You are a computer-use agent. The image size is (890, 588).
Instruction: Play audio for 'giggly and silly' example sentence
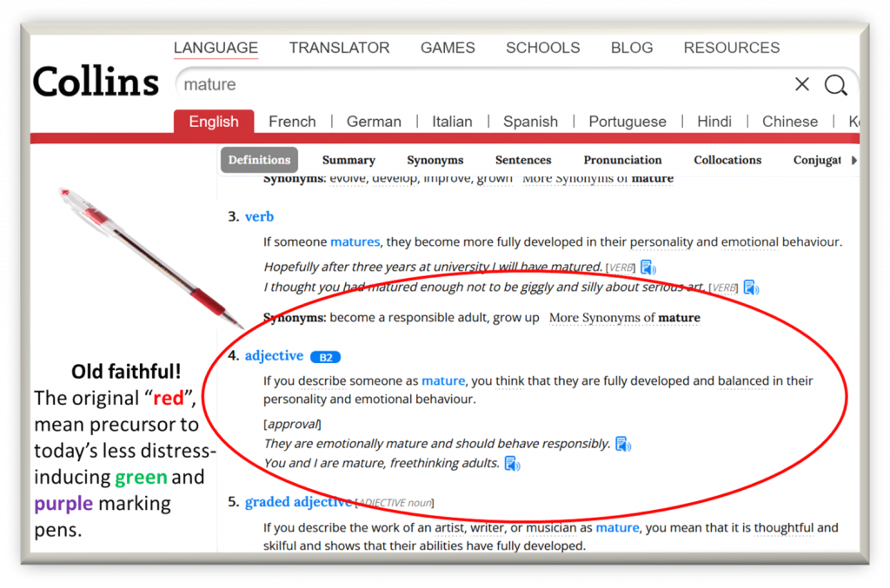[x=751, y=287]
